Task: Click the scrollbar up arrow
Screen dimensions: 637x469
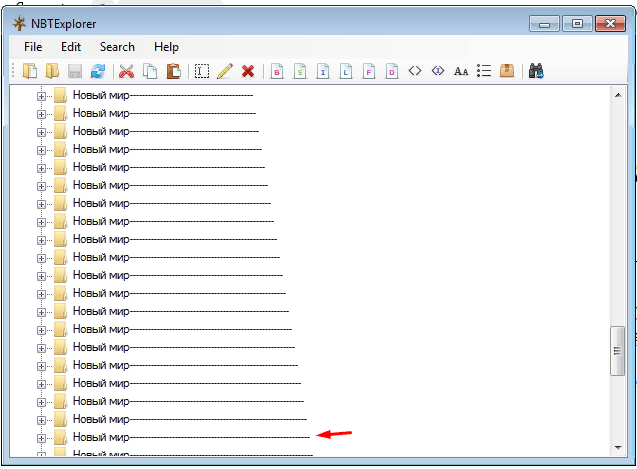Action: pos(618,95)
